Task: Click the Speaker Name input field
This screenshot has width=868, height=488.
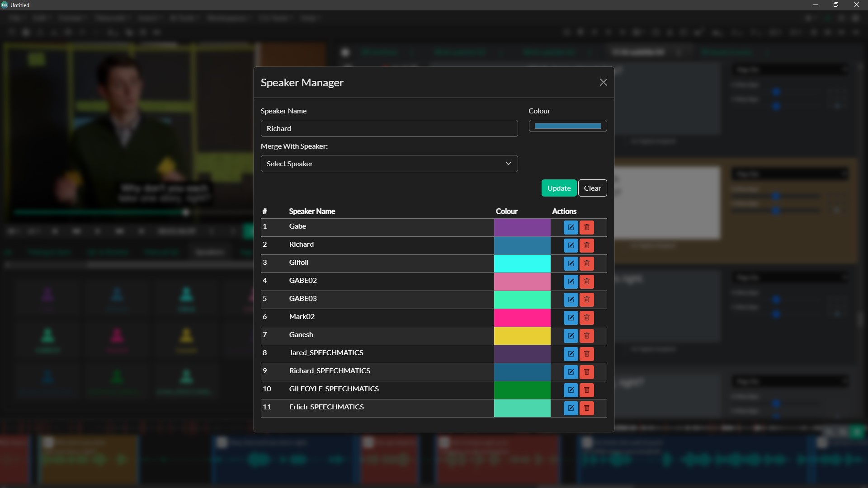Action: (389, 128)
